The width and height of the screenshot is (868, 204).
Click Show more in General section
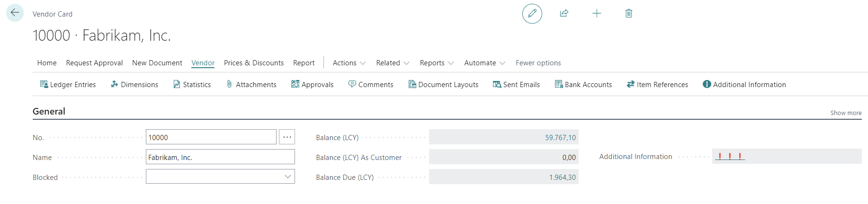pyautogui.click(x=846, y=113)
